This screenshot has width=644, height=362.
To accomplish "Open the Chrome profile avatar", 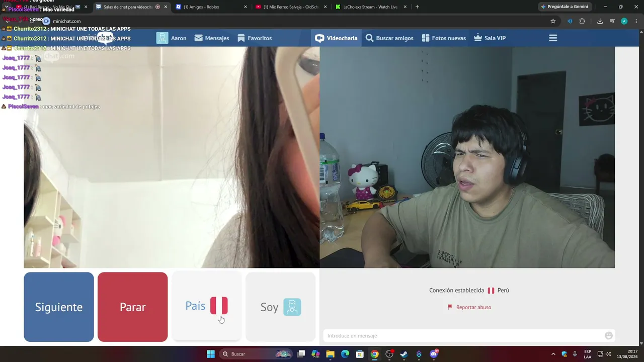I will tap(624, 21).
